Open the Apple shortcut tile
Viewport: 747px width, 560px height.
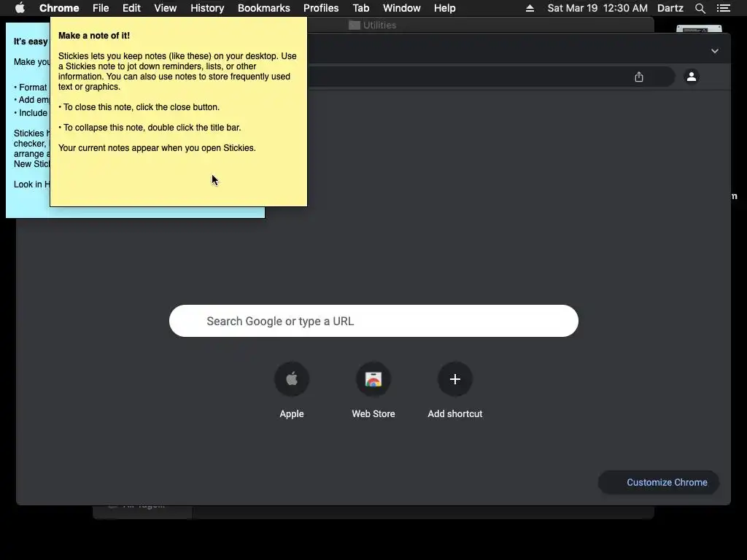point(292,379)
